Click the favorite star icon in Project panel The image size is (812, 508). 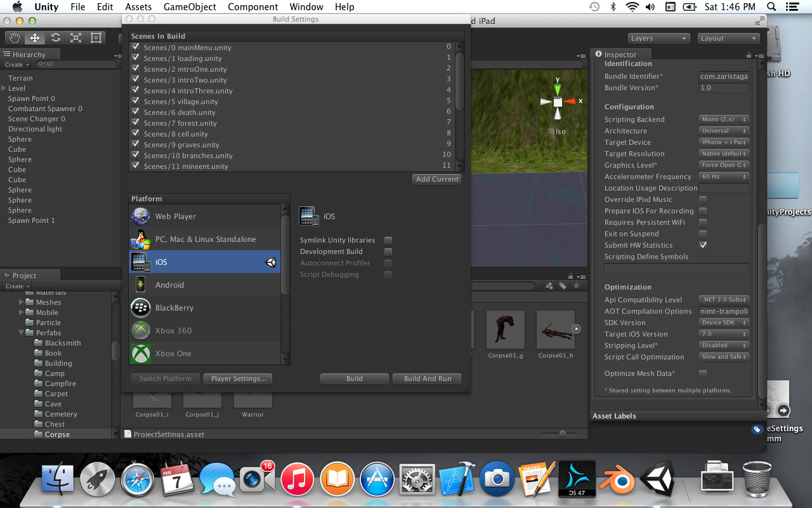577,286
